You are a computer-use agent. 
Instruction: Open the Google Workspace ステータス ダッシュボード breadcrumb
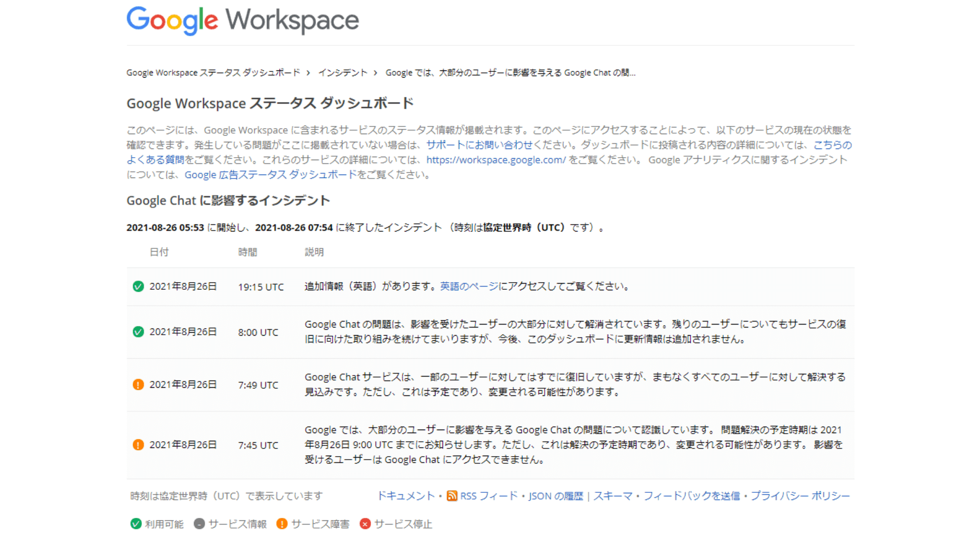pyautogui.click(x=213, y=72)
